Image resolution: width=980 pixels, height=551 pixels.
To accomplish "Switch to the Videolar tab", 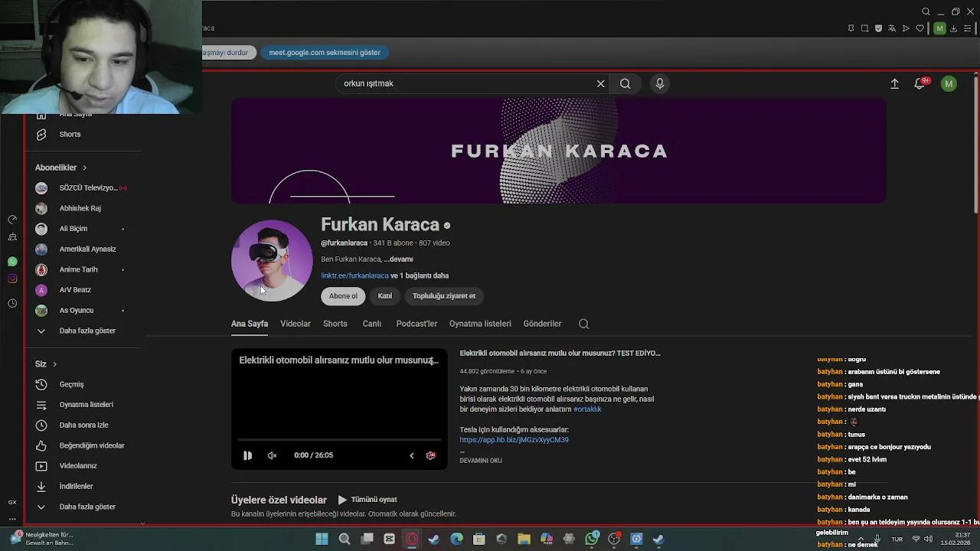I will (296, 324).
